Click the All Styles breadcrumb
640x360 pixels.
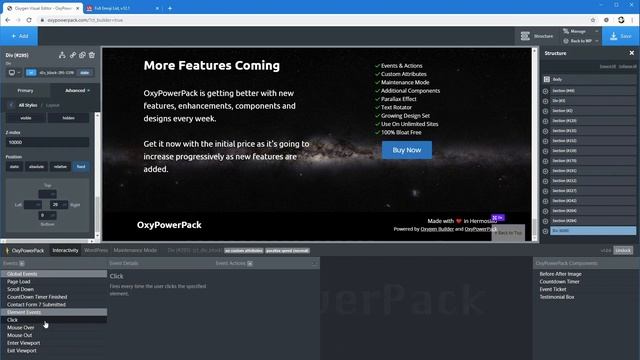coord(28,105)
